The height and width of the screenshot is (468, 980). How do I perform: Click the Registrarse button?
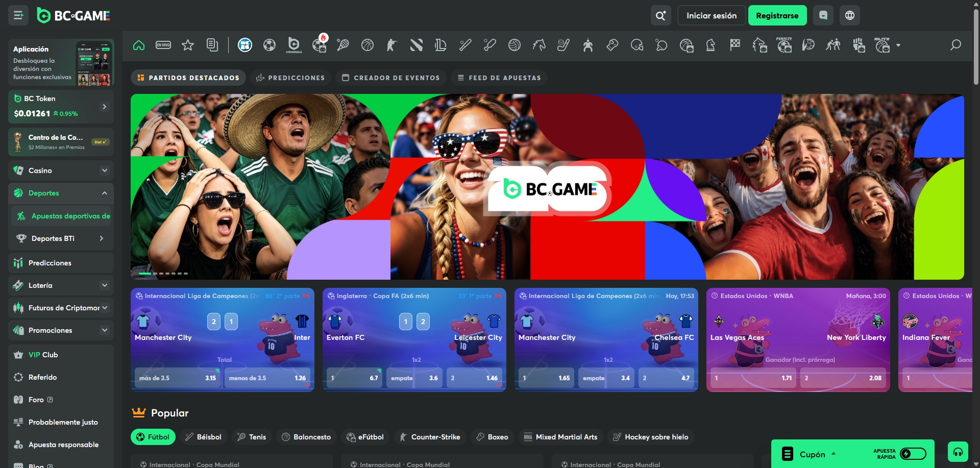point(777,15)
